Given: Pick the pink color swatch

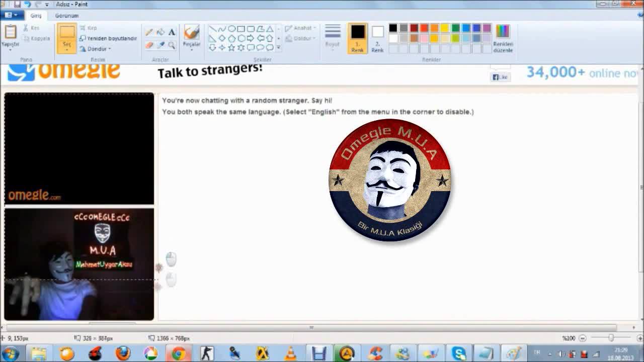Looking at the screenshot, I should point(424,38).
